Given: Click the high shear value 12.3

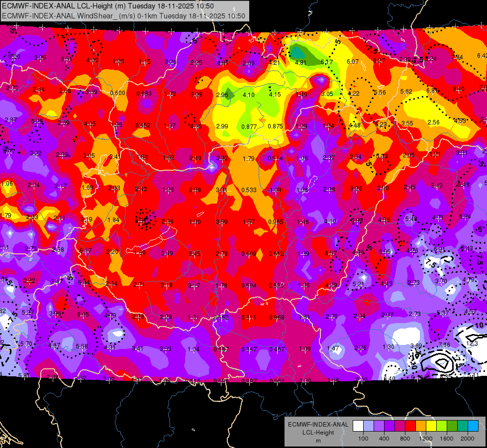Looking at the screenshot, I should (x=472, y=343).
